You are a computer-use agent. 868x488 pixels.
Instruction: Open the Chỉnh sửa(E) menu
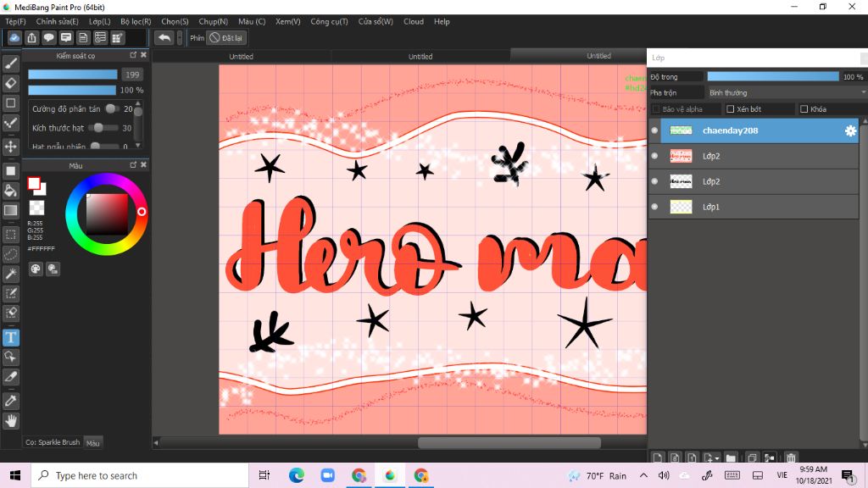click(x=57, y=21)
